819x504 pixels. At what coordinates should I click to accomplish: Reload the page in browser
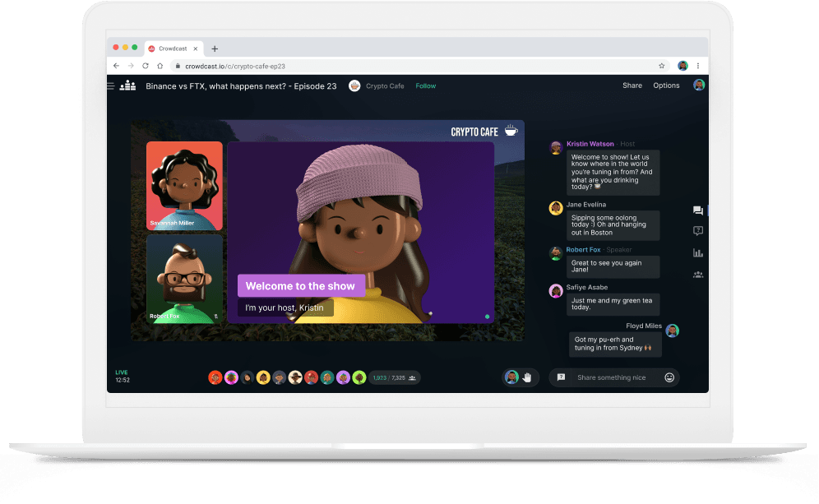146,66
